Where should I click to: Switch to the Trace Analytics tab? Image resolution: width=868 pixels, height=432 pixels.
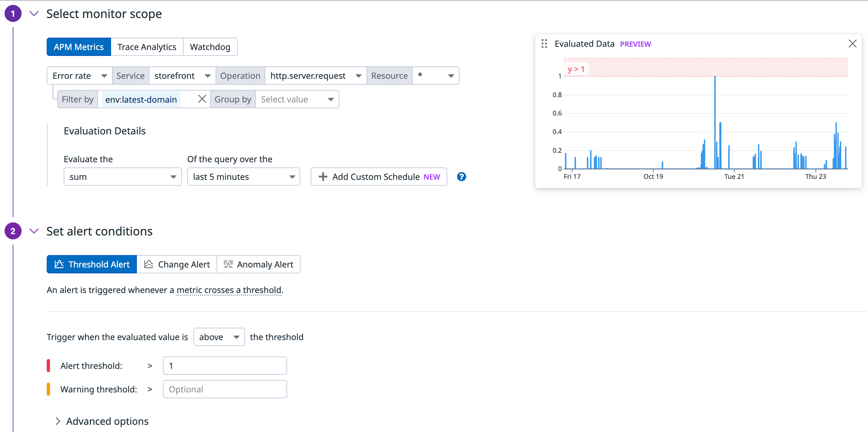(x=147, y=47)
